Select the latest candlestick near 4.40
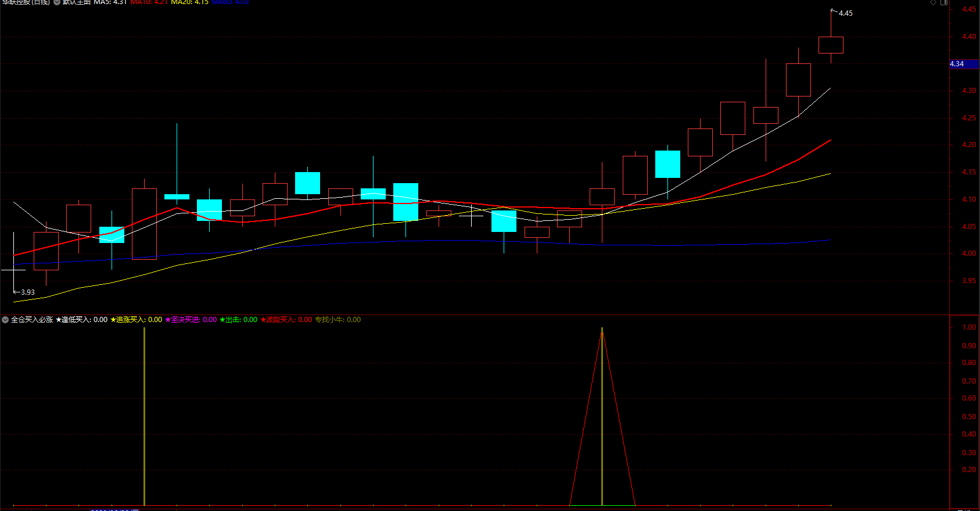Screen dimensions: 980x511 [831, 45]
